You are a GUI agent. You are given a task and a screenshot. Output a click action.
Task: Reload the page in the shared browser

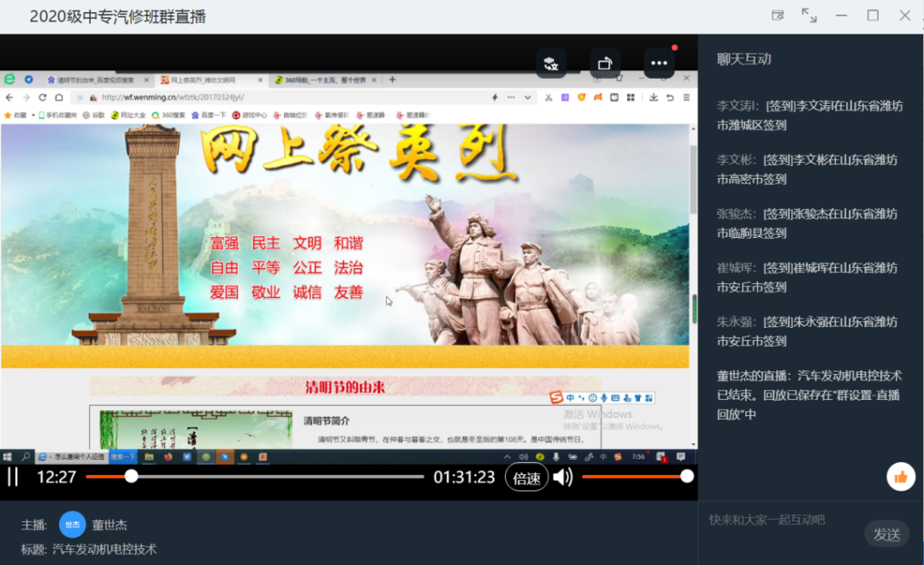43,98
